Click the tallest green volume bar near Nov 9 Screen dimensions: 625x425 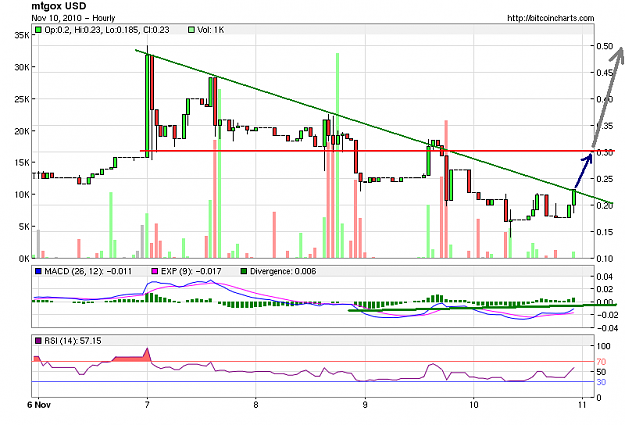click(x=338, y=155)
